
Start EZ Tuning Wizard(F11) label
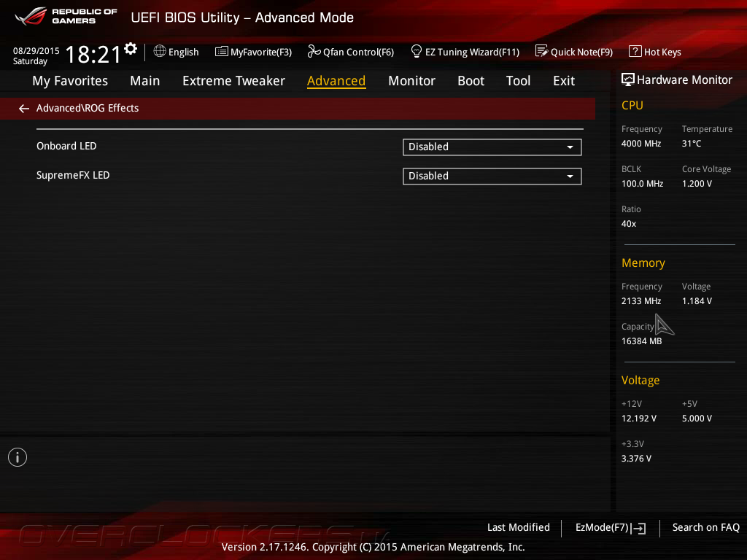pos(472,52)
